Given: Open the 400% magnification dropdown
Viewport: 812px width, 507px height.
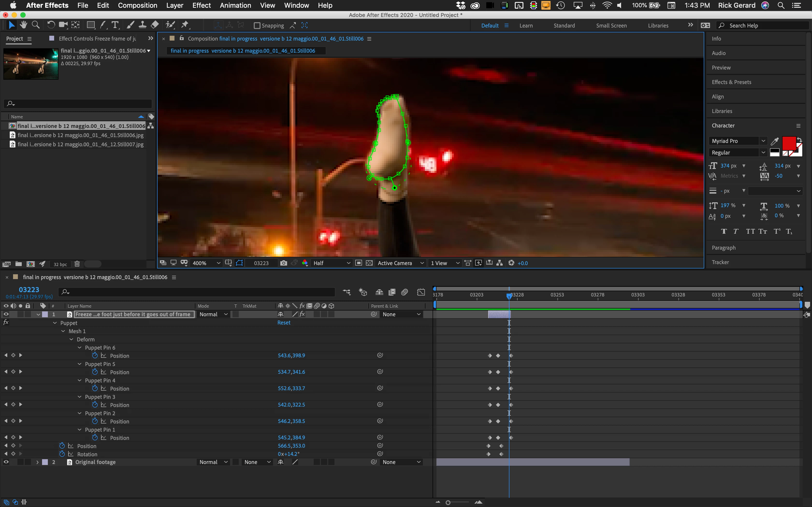Looking at the screenshot, I should [x=206, y=263].
